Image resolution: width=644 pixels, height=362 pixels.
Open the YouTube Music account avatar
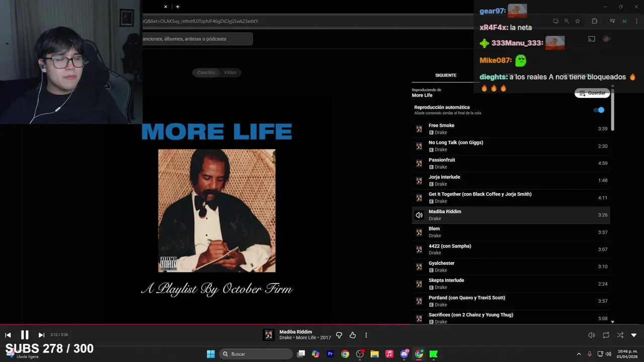coord(606,39)
